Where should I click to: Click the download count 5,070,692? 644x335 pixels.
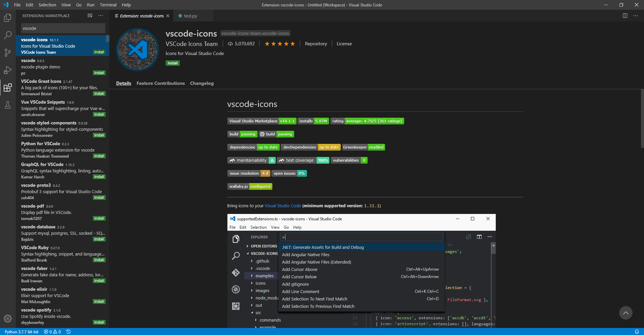[x=241, y=44]
